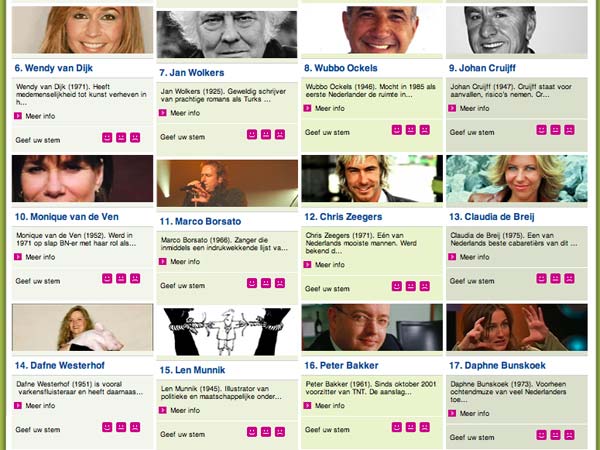Click Claudia de Breij's photo thumbnail
This screenshot has height=450, width=600.
517,178
